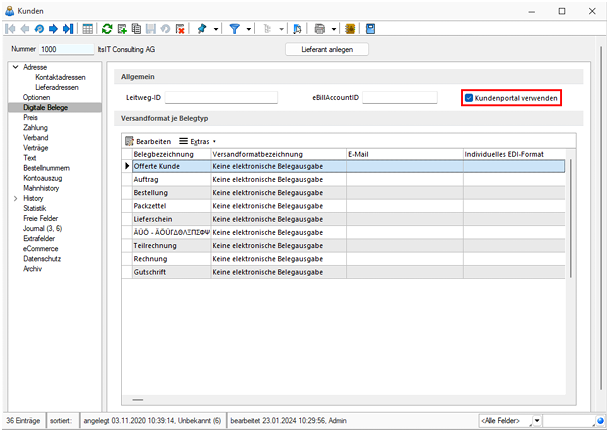Go to the next record arrow

53,29
